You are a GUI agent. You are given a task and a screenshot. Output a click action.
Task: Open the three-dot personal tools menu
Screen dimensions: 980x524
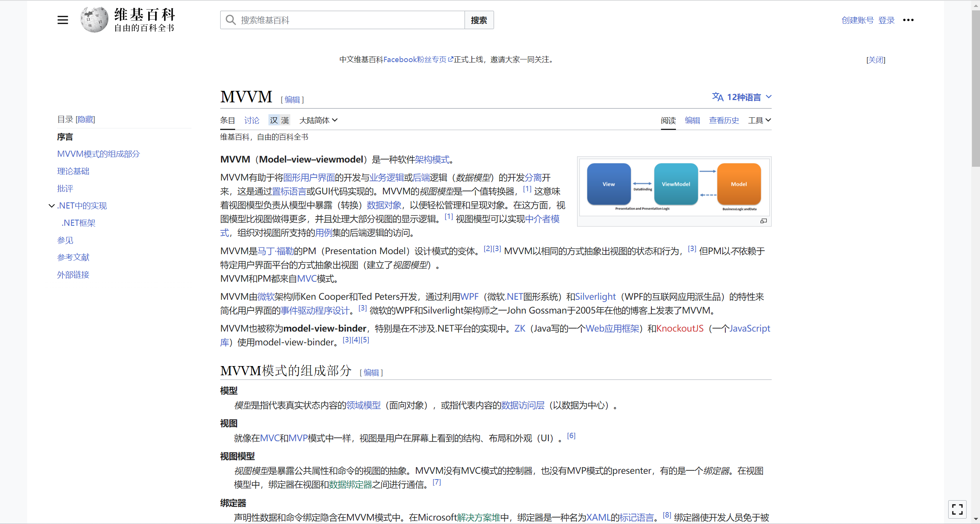click(908, 20)
